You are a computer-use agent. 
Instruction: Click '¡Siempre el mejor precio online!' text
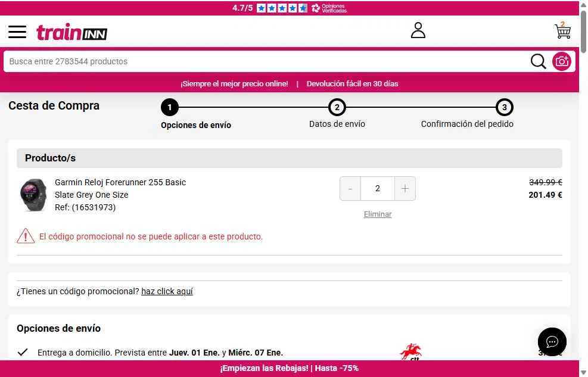tap(234, 83)
